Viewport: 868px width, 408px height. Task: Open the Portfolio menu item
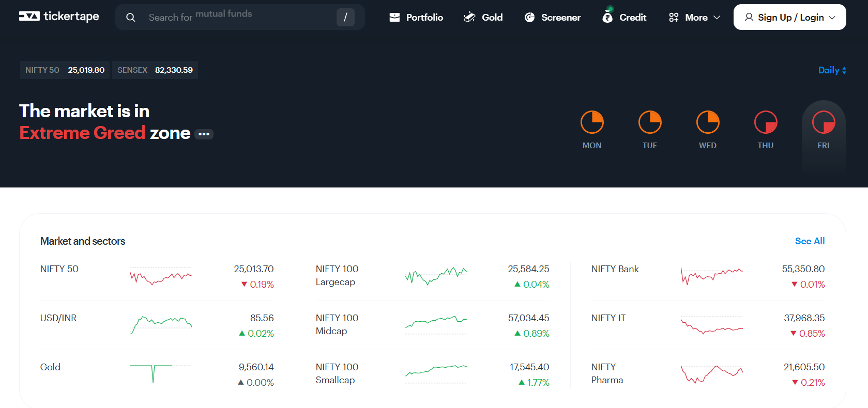416,18
